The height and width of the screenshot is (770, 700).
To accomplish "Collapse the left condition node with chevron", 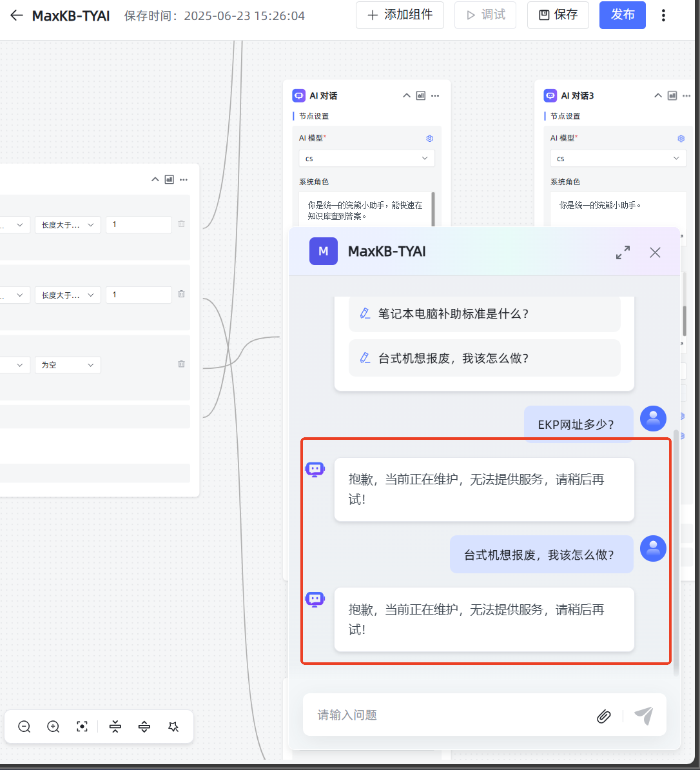I will (x=155, y=180).
